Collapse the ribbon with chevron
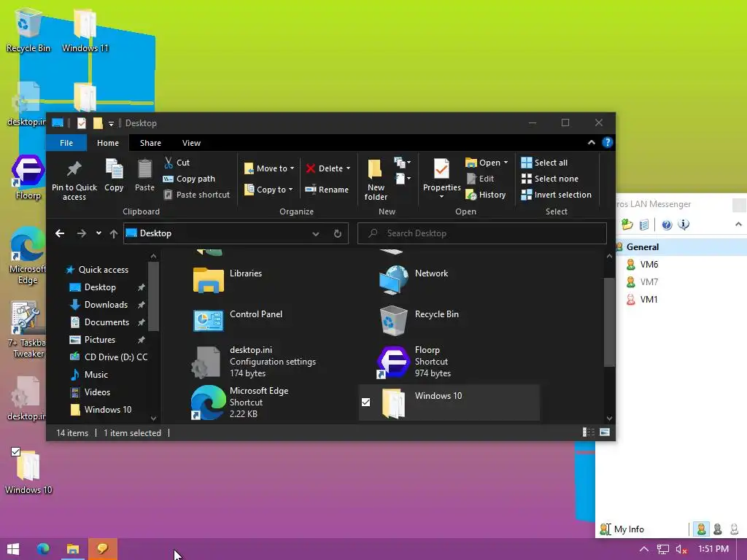 coord(591,142)
